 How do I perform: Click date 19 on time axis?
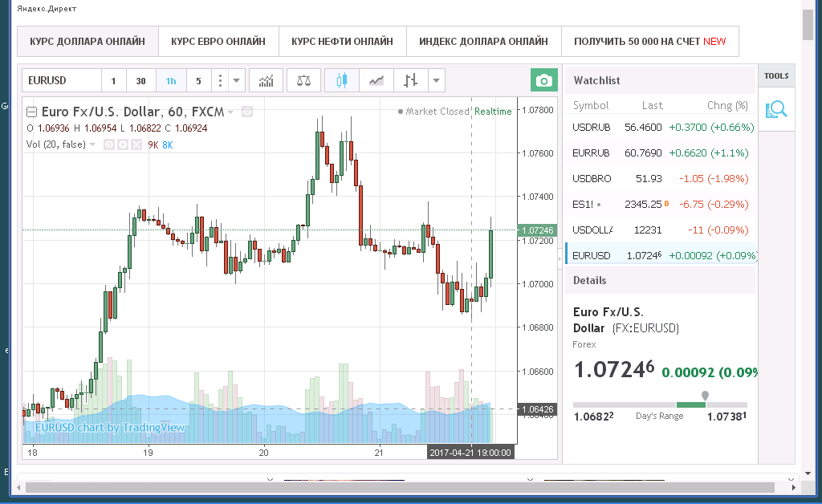point(148,453)
